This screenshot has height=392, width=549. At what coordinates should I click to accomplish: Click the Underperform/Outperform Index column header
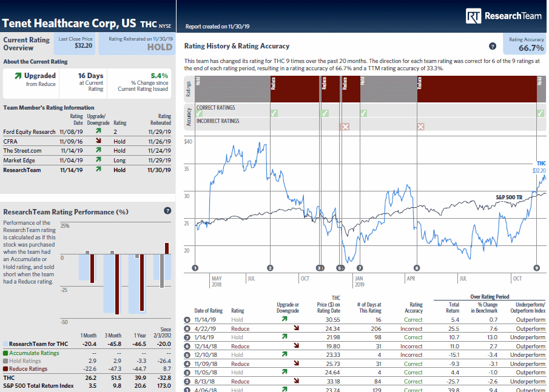(x=528, y=307)
